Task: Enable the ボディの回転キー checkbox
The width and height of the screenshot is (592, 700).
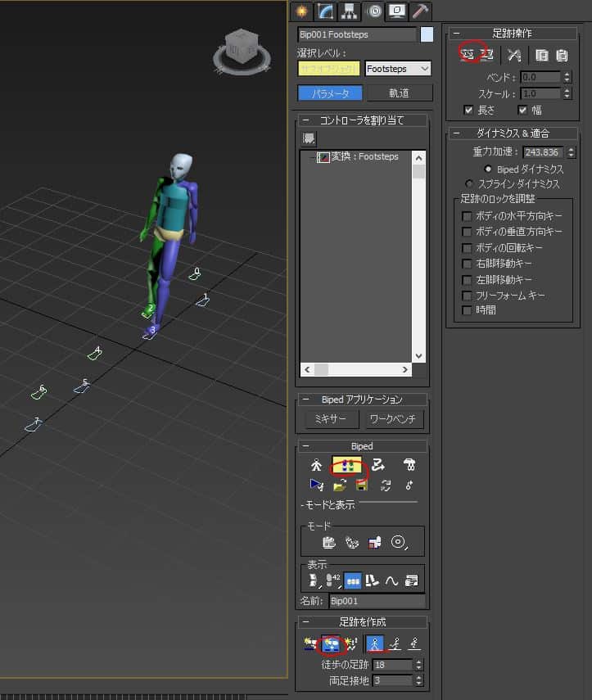Action: tap(467, 248)
